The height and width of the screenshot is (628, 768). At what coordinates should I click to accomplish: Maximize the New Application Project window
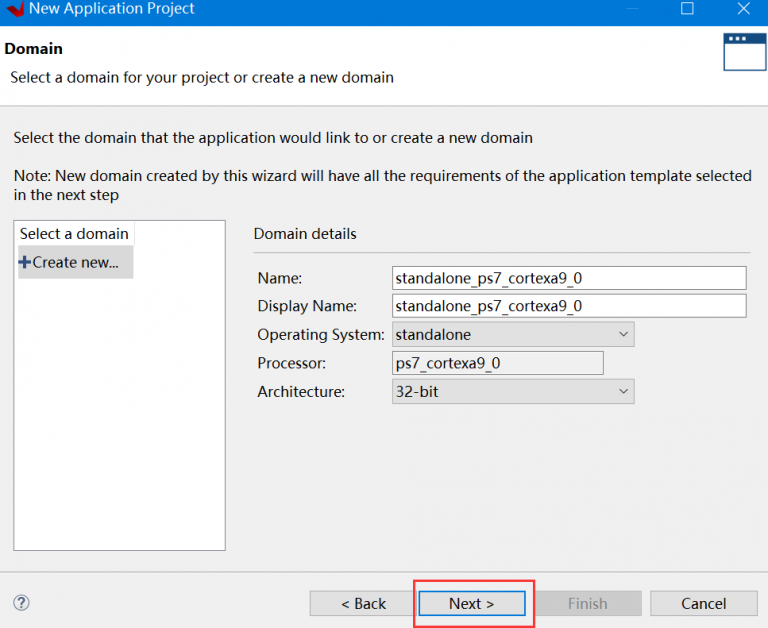click(x=687, y=9)
